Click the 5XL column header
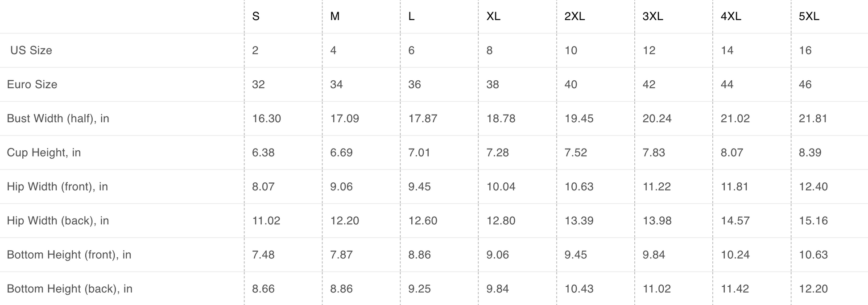 pos(809,16)
